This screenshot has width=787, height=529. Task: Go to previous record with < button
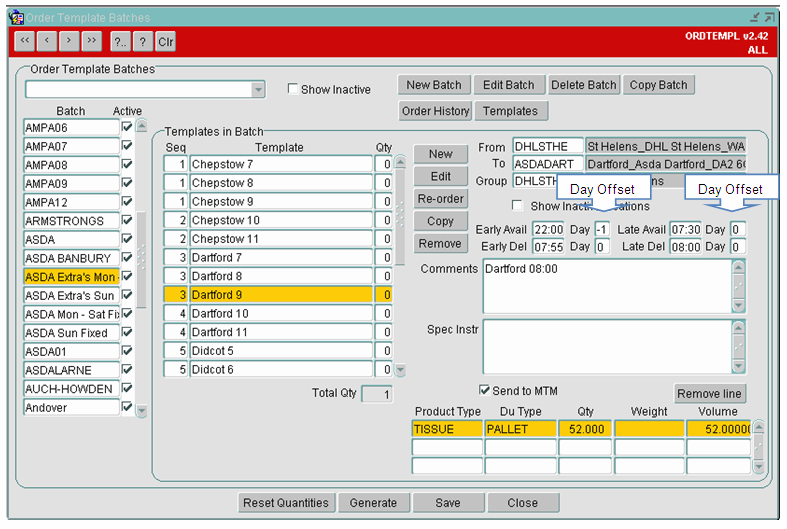pyautogui.click(x=47, y=41)
